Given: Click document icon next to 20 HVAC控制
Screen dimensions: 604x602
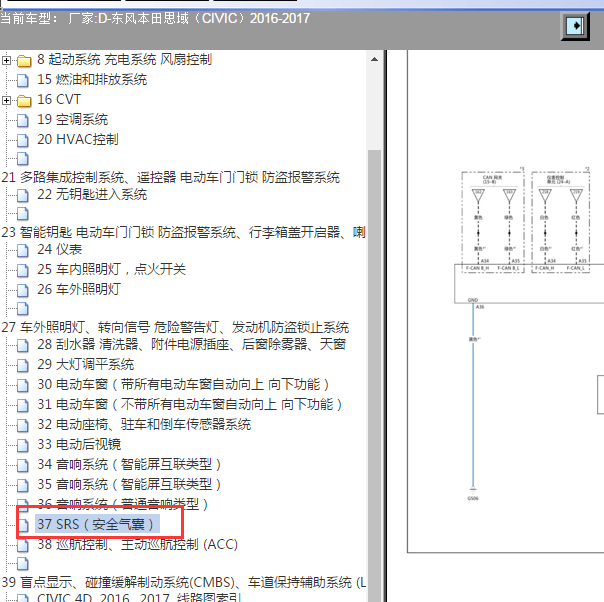Looking at the screenshot, I should click(x=23, y=141).
